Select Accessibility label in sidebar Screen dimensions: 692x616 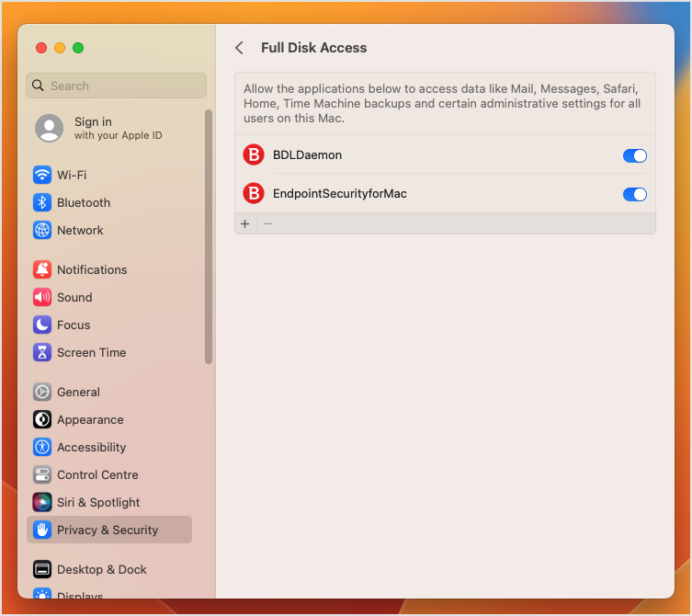tap(91, 448)
